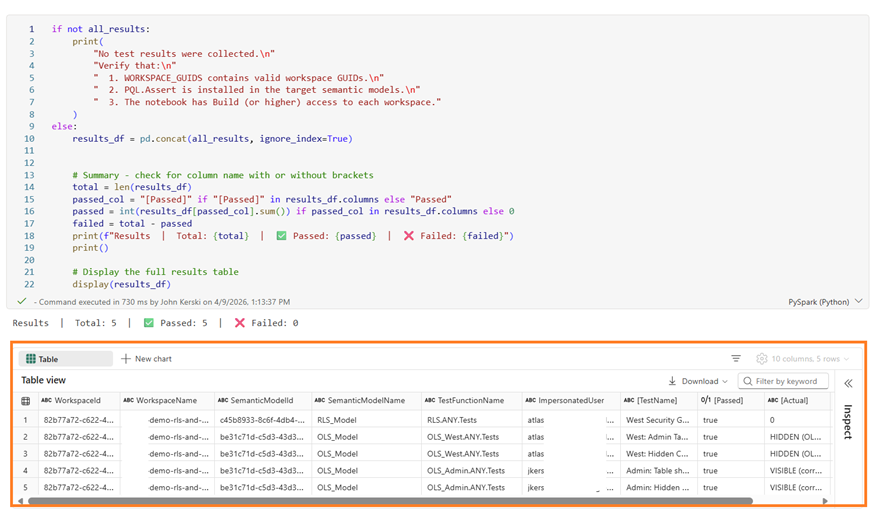The height and width of the screenshot is (511, 875).
Task: Click the Filter by keyword field
Action: click(x=783, y=381)
